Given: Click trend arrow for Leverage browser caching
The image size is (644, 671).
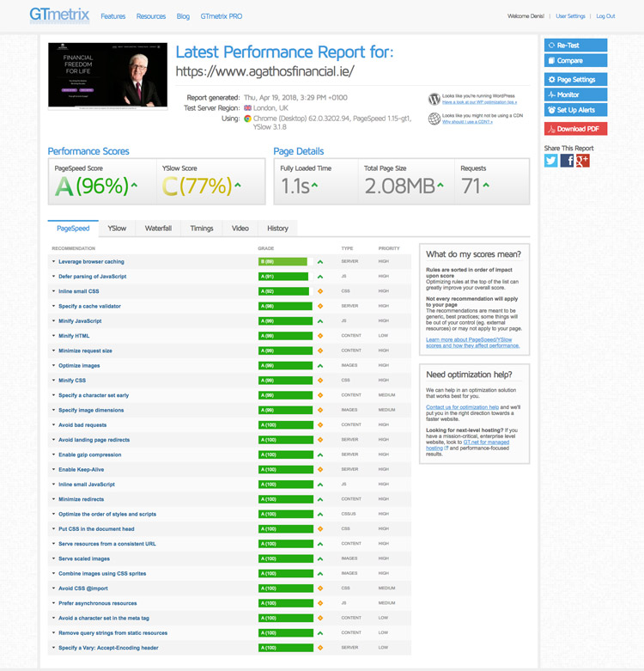Looking at the screenshot, I should click(x=320, y=261).
